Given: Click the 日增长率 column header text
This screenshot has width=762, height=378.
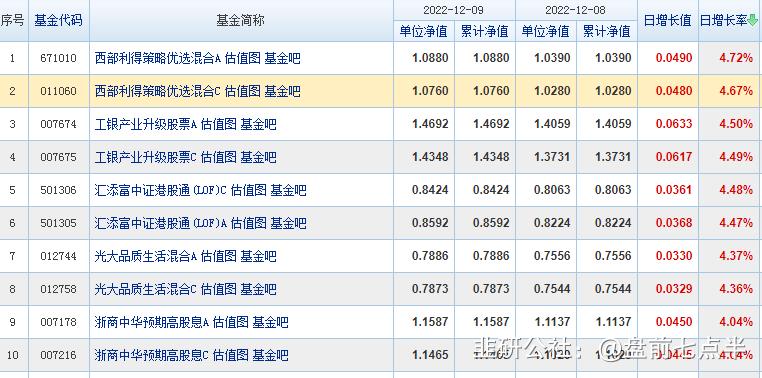Looking at the screenshot, I should click(x=724, y=20).
